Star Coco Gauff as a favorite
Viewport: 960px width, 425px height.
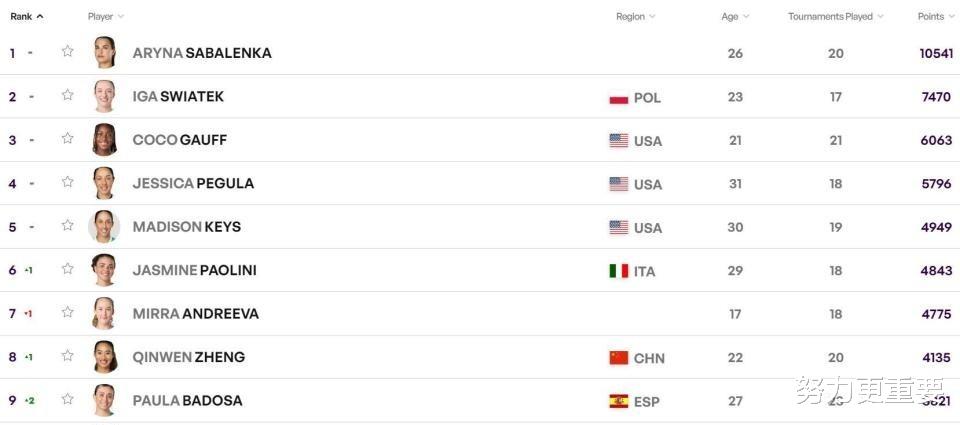point(67,138)
